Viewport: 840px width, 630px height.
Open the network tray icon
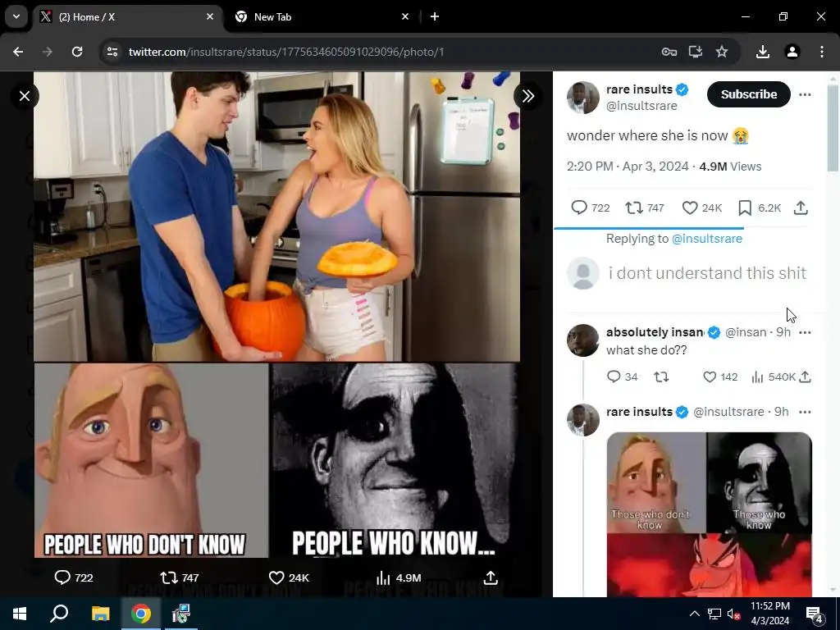tap(714, 614)
